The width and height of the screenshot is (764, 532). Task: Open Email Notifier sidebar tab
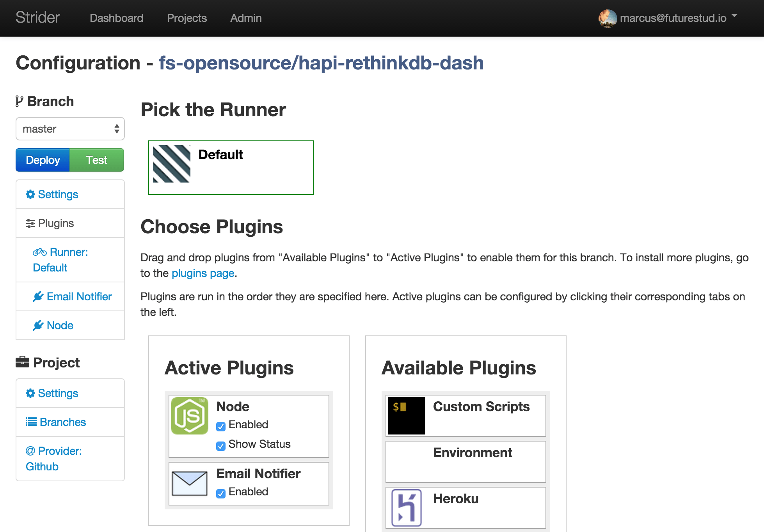pyautogui.click(x=70, y=296)
